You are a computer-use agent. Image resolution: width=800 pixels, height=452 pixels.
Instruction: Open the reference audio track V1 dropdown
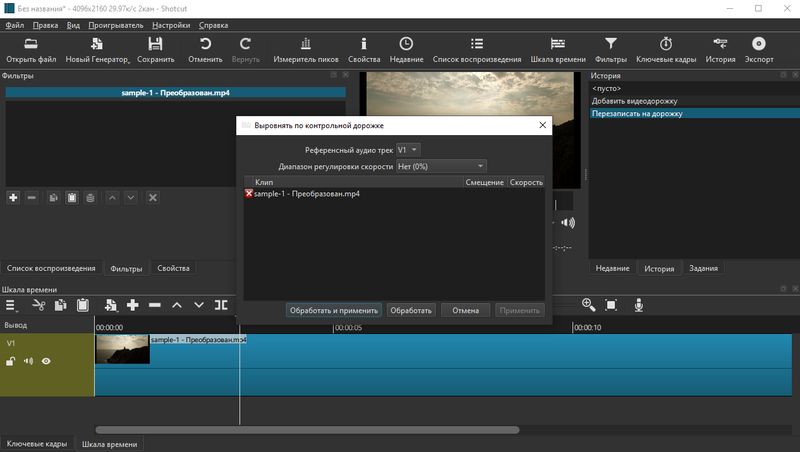408,149
